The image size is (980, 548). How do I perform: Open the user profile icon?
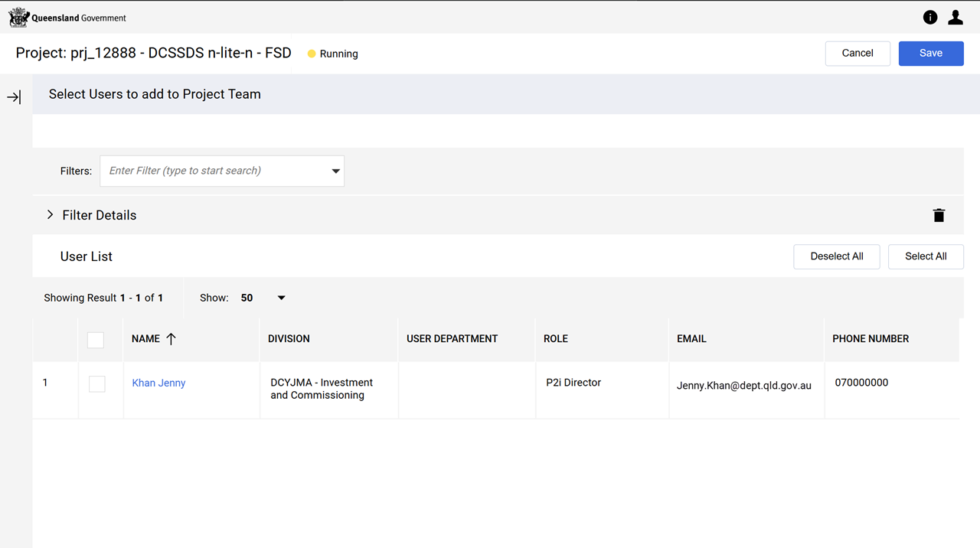(955, 18)
